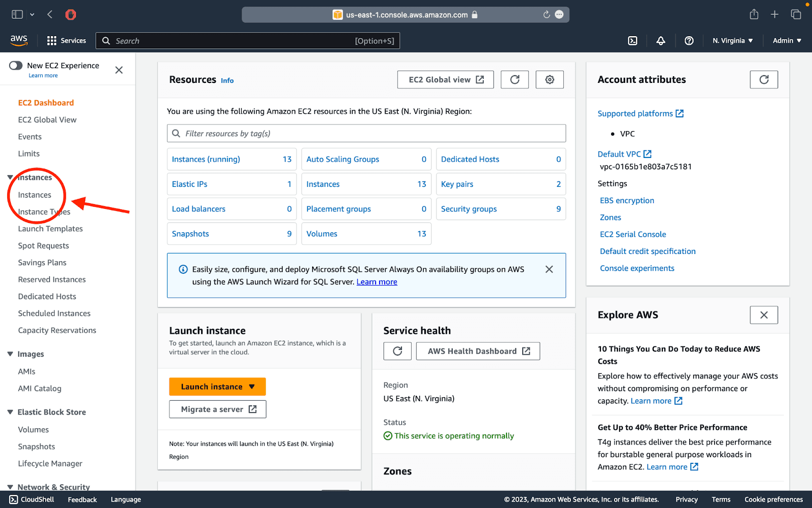Open EC2 Global View in sidebar

(x=47, y=120)
